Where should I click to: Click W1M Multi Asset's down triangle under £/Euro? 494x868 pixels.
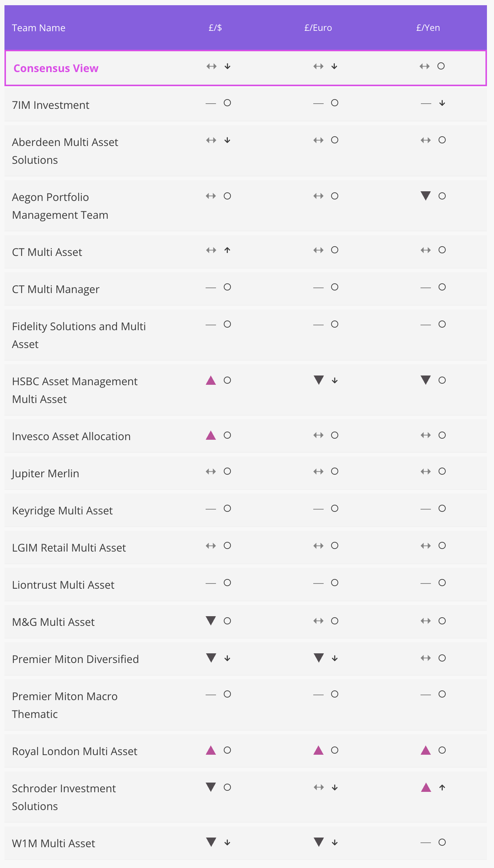[x=318, y=842]
